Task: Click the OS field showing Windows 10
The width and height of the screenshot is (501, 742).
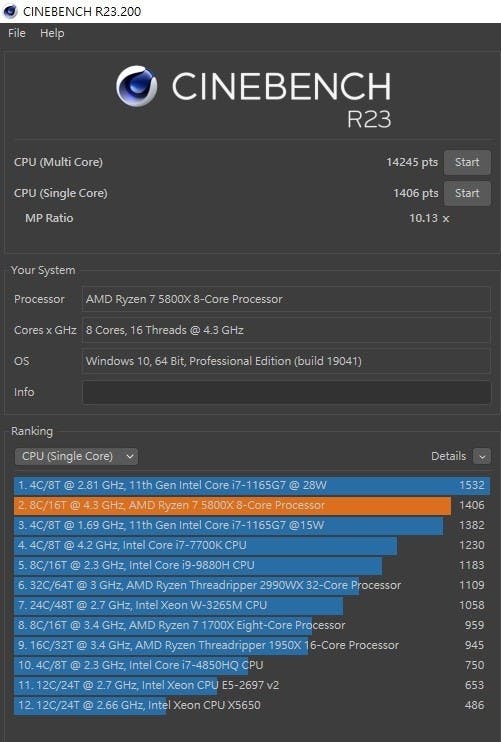Action: pyautogui.click(x=286, y=361)
